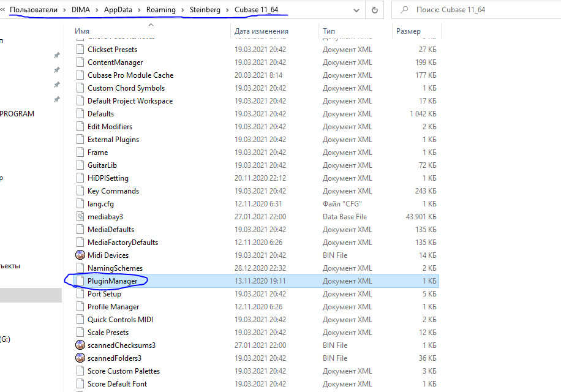Viewport: 561px width, 392px height.
Task: Select the PROGRAM item in navigation pane
Action: click(x=17, y=114)
